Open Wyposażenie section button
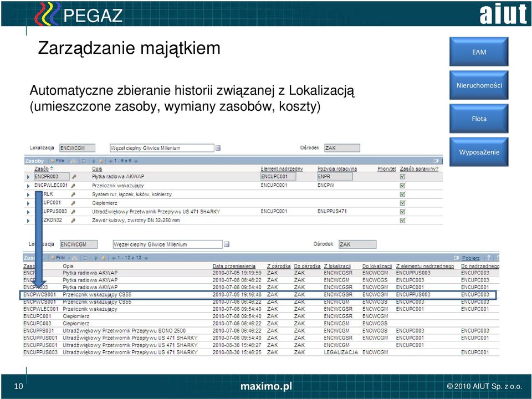Screen dimensions: 532x399 click(479, 152)
